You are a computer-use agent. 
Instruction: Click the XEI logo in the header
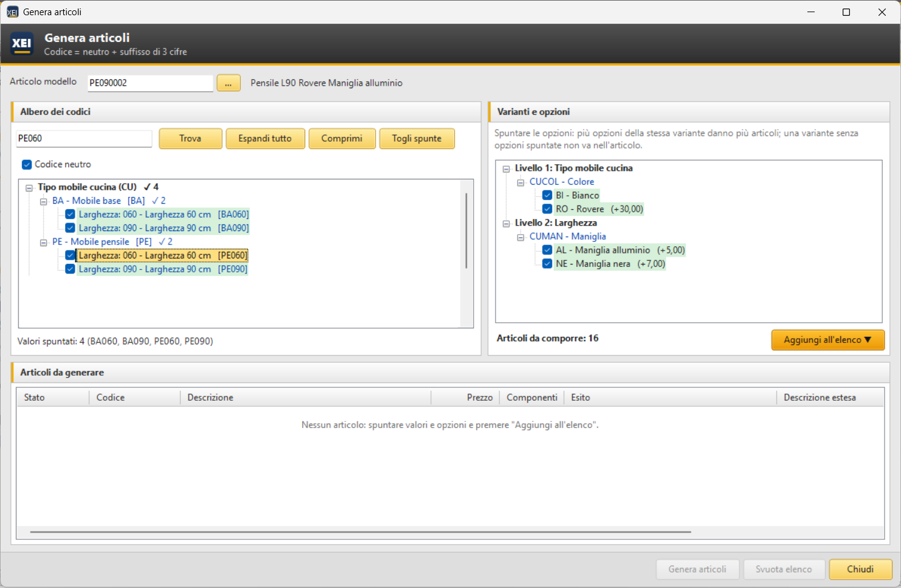coord(22,44)
